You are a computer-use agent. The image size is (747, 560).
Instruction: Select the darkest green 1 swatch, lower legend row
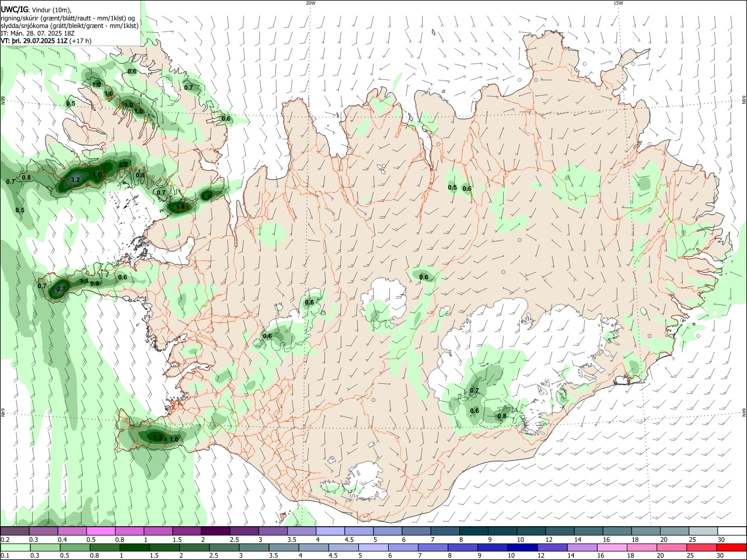(x=135, y=547)
